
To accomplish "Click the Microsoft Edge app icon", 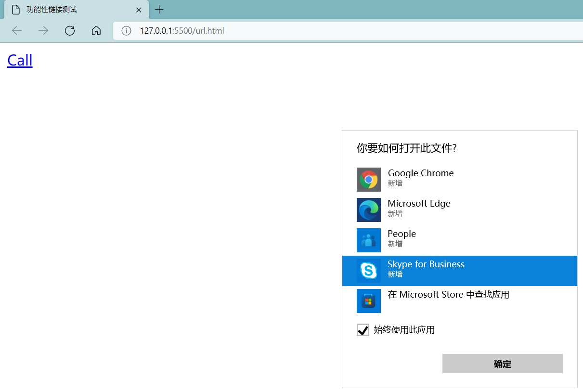I will (x=369, y=210).
